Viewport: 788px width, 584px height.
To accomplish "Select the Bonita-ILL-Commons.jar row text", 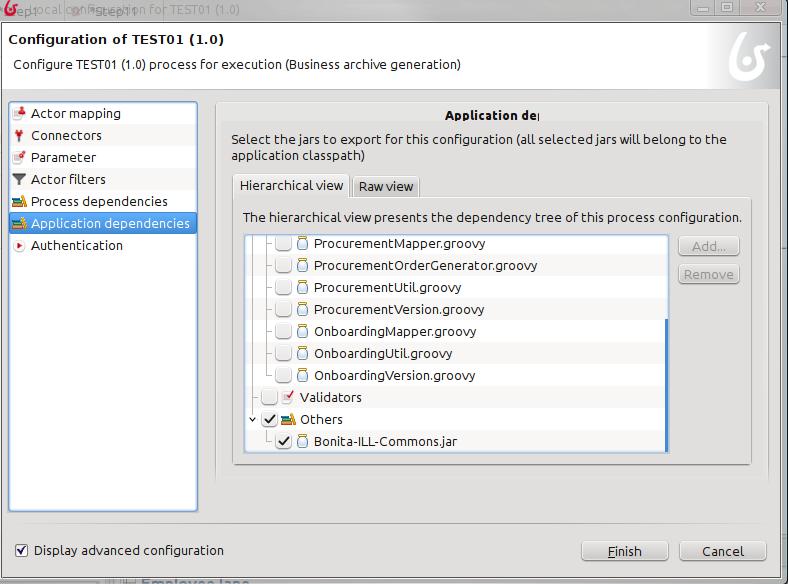I will (385, 441).
